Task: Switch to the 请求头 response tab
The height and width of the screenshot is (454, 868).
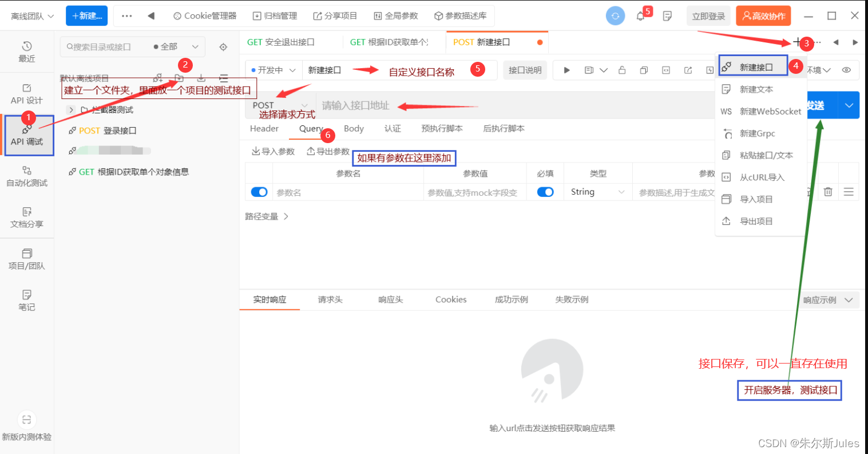Action: (x=330, y=299)
